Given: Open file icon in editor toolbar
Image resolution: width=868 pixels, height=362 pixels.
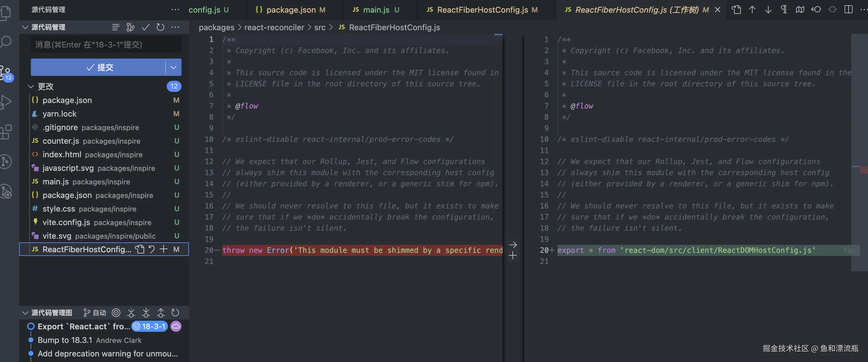Looking at the screenshot, I should [736, 10].
